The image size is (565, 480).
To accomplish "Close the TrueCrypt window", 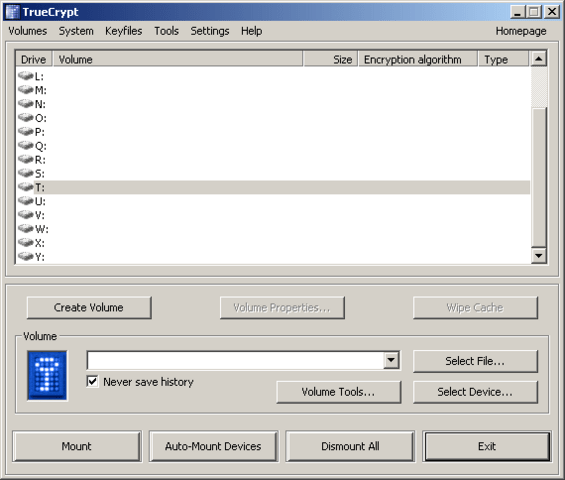I will pyautogui.click(x=552, y=12).
